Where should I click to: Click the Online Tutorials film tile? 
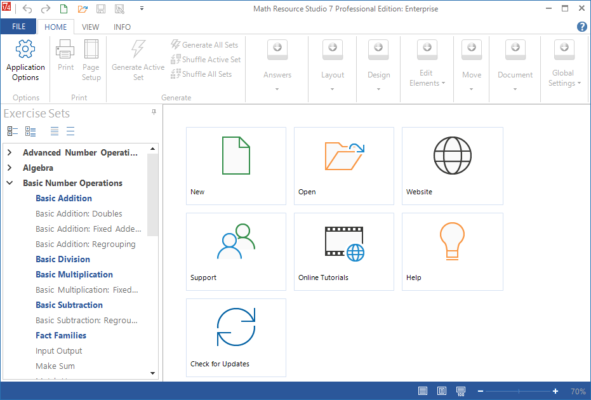coord(344,251)
